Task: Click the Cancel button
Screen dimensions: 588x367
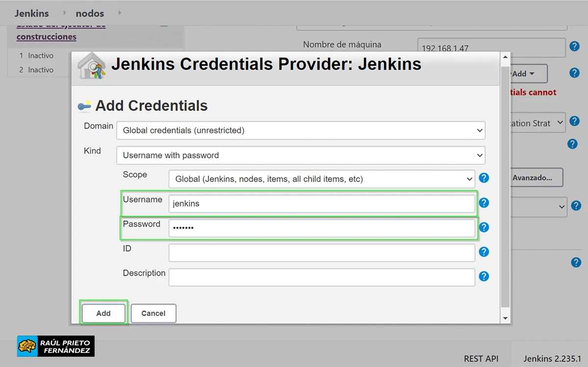Action: click(x=153, y=313)
